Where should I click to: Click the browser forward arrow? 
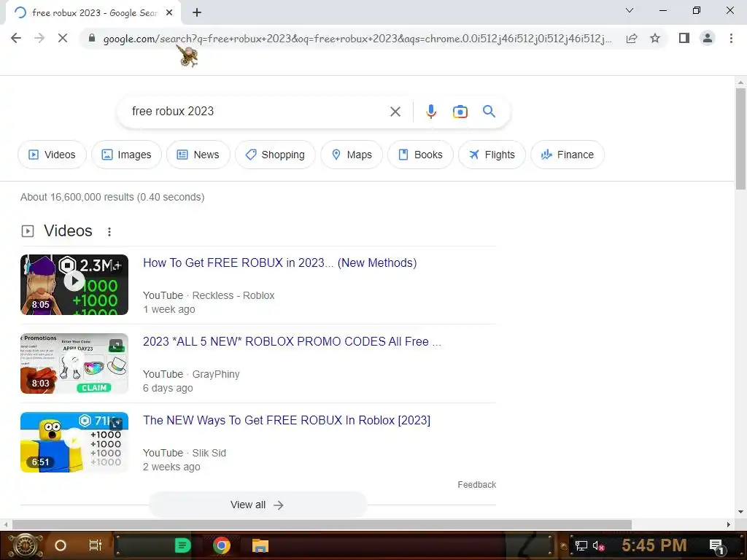click(x=39, y=38)
